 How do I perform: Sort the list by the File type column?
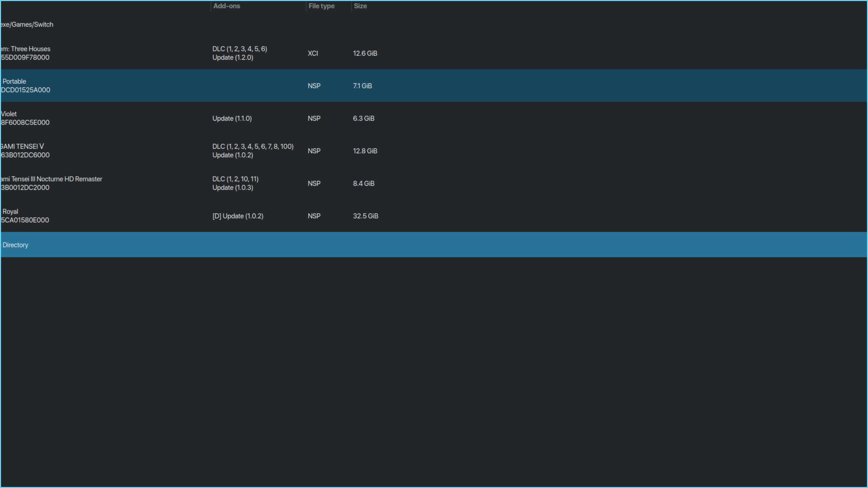pos(321,6)
